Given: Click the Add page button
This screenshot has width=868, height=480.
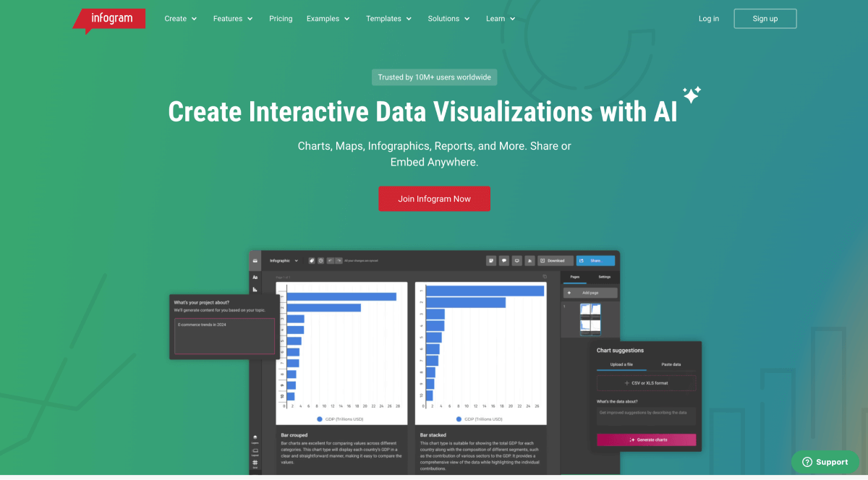Looking at the screenshot, I should (x=590, y=293).
